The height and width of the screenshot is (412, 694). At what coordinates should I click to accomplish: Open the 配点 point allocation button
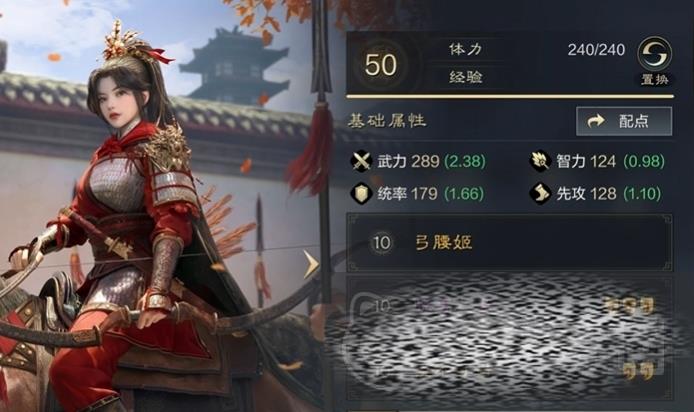click(624, 121)
